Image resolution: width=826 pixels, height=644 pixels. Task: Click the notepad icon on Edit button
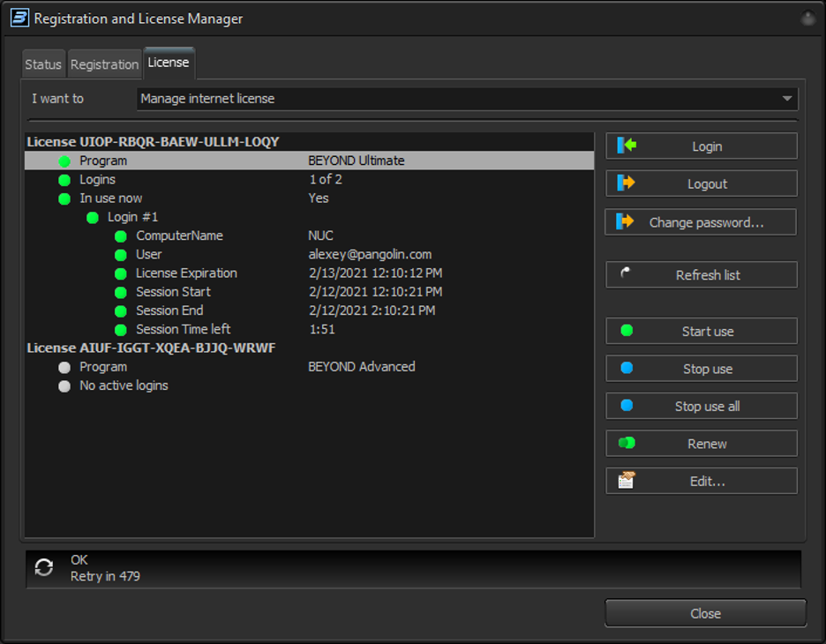click(627, 480)
